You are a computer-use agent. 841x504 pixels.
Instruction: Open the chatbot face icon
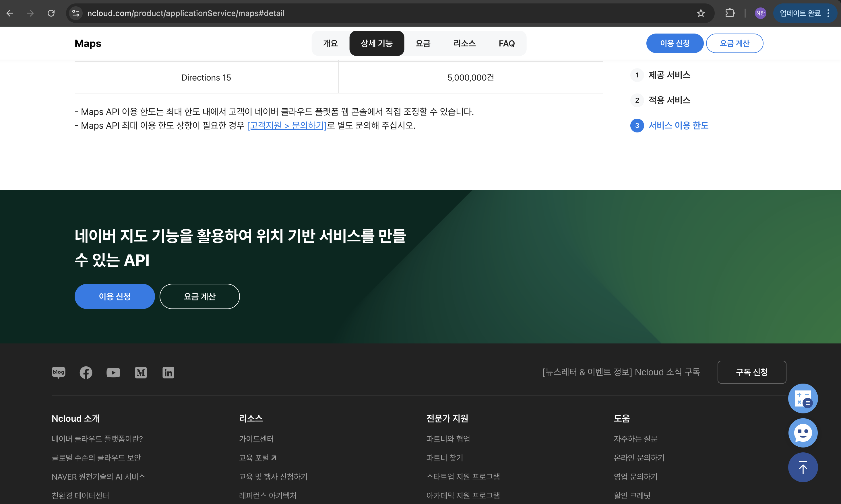803,433
